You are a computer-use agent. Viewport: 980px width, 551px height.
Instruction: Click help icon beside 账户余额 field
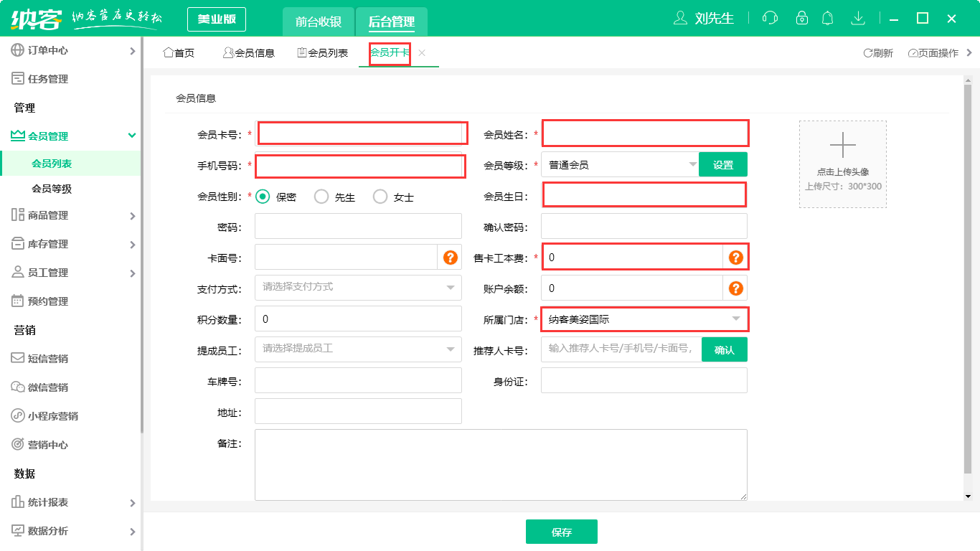(735, 288)
